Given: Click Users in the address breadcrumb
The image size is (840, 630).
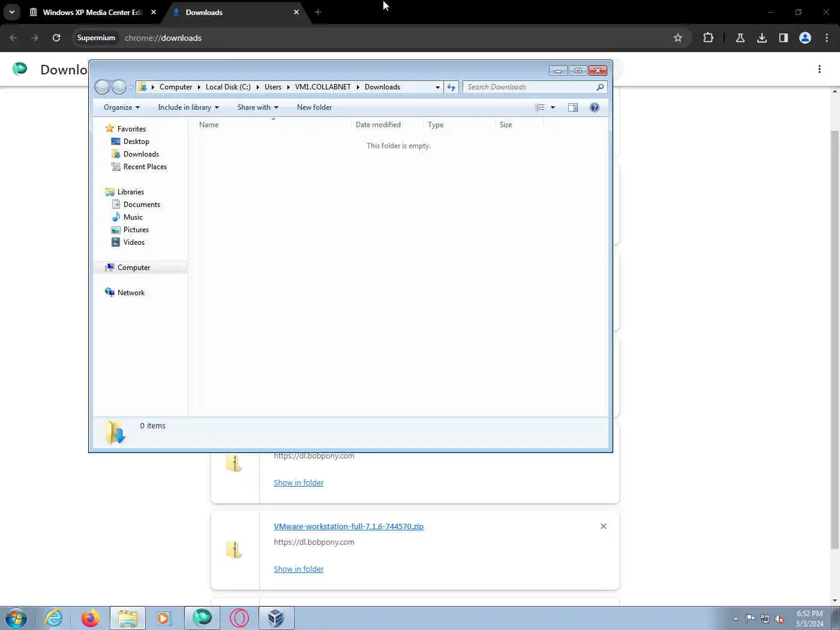Looking at the screenshot, I should (x=273, y=87).
